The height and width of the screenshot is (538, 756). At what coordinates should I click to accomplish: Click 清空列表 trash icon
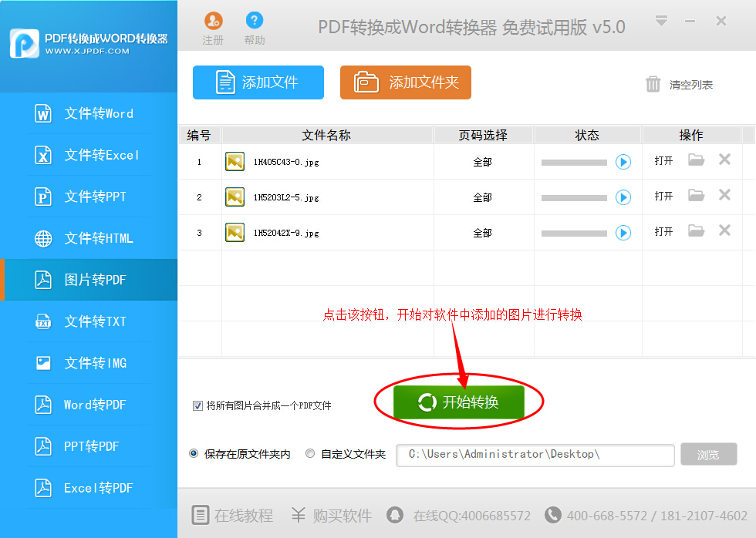[x=653, y=84]
